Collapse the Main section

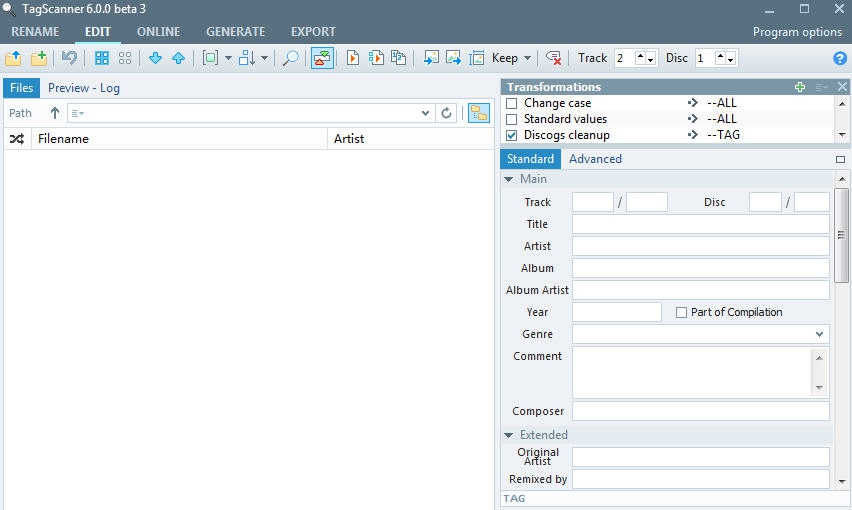[509, 179]
